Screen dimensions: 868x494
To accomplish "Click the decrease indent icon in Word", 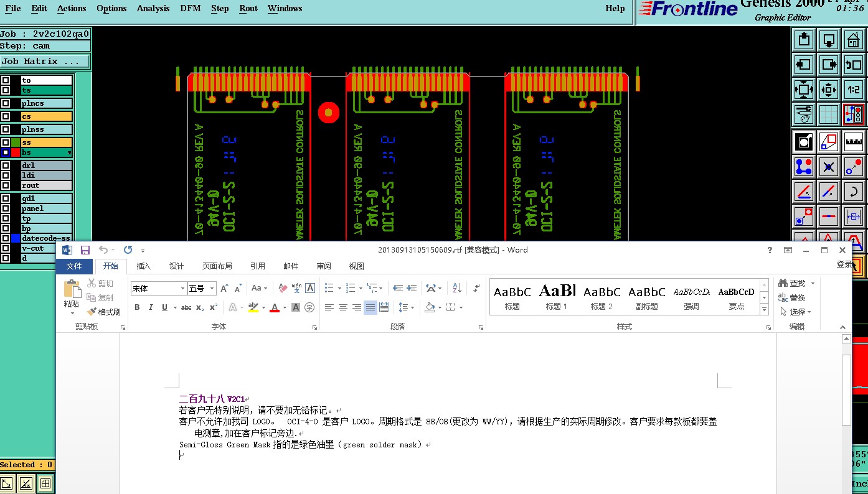I will pos(398,288).
